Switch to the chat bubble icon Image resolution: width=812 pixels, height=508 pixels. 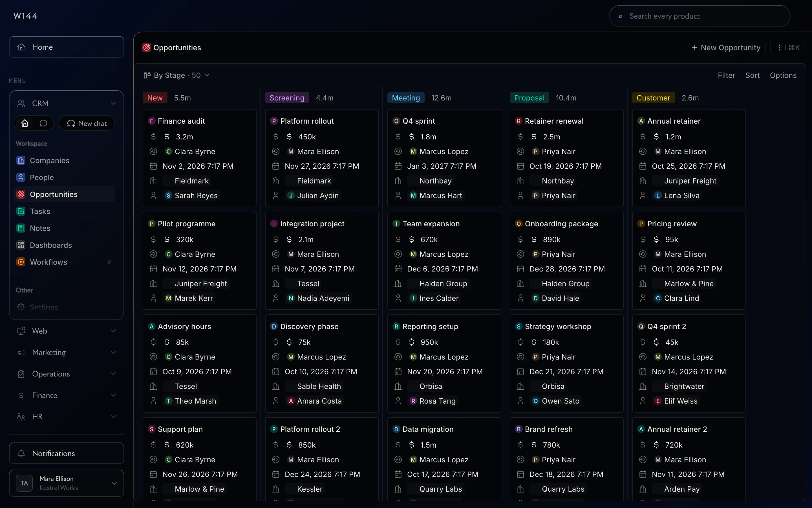(43, 123)
